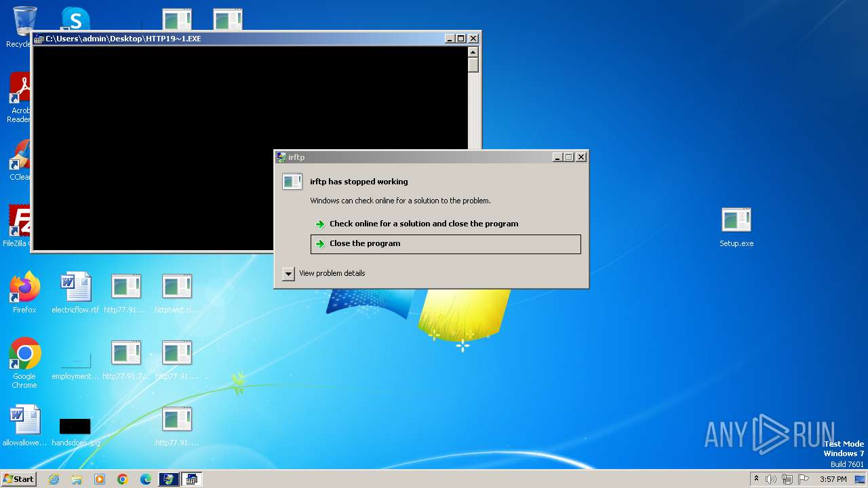
Task: Select the allowallowe... Word document icon
Action: (x=24, y=426)
